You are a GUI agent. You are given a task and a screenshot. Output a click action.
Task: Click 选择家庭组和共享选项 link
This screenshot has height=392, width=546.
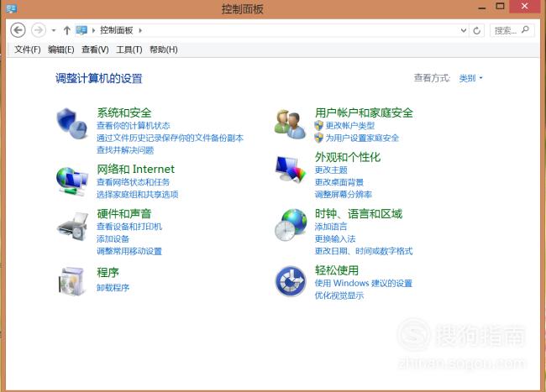[x=138, y=194]
